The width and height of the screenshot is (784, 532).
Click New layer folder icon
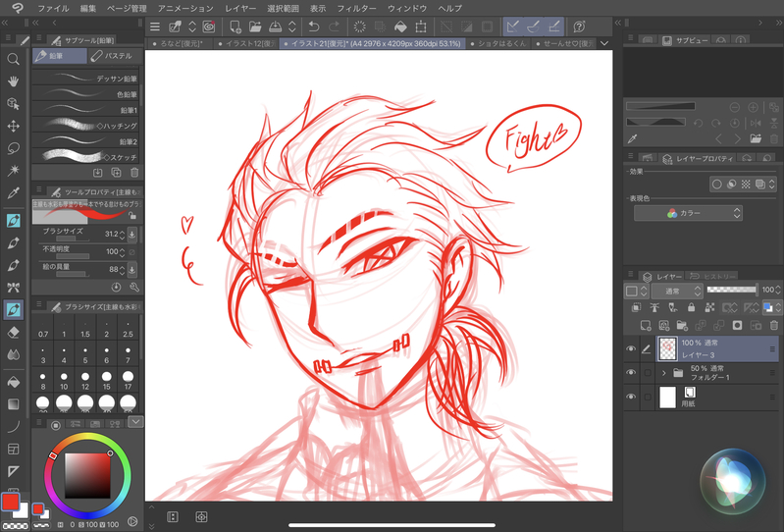pos(682,326)
